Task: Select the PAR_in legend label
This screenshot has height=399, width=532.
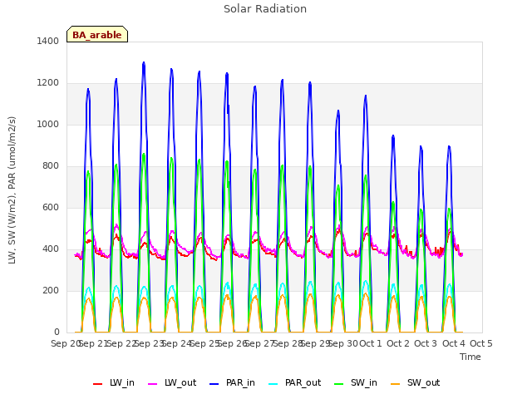Action: (240, 383)
